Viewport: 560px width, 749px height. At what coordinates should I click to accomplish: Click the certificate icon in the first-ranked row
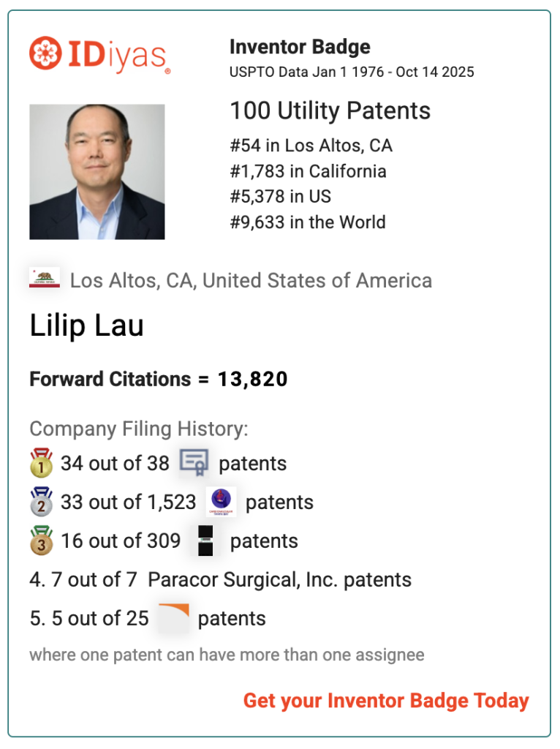point(194,463)
